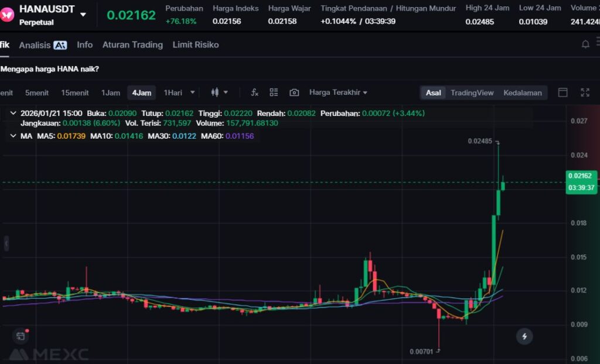The height and width of the screenshot is (364, 600).
Task: Click the lightning quick-trade button
Action: coord(524,336)
